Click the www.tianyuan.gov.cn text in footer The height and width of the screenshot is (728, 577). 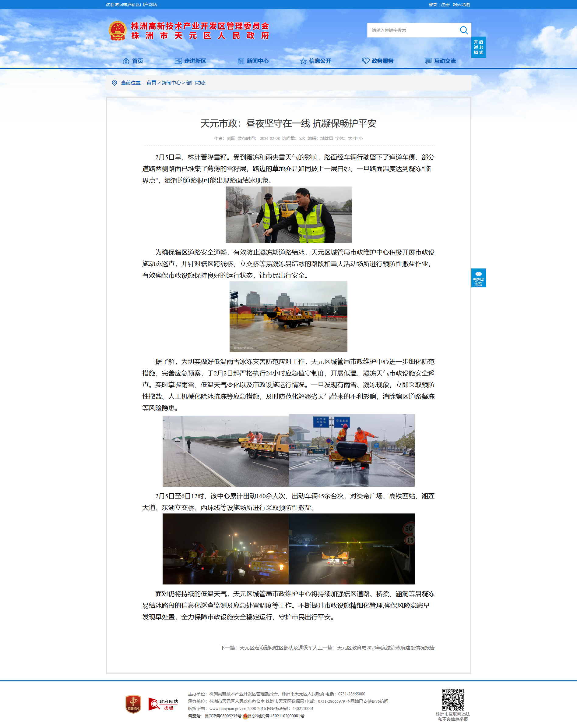click(228, 709)
